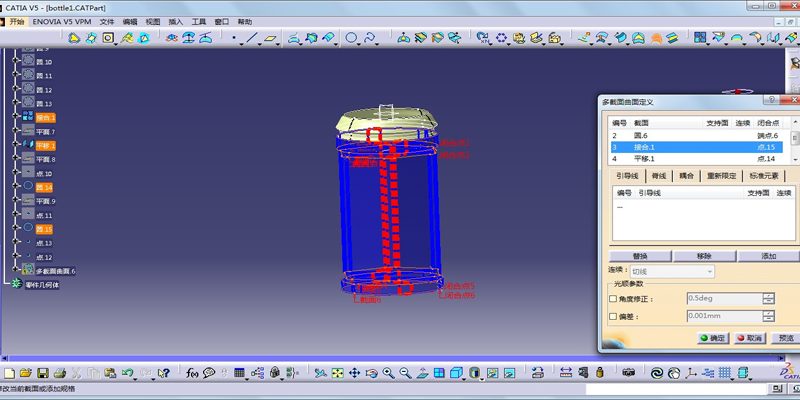Click the 确定 button
Image resolution: width=800 pixels, height=400 pixels.
[713, 338]
